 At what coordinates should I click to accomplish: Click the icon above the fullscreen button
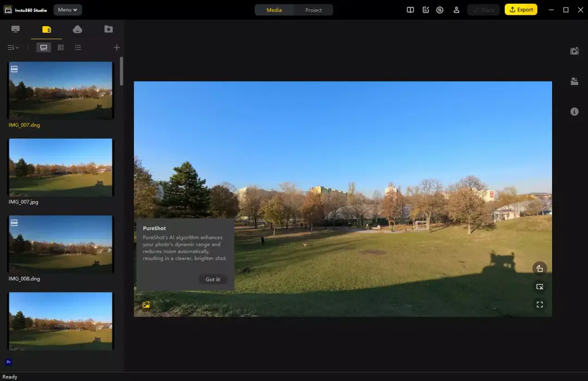click(540, 287)
